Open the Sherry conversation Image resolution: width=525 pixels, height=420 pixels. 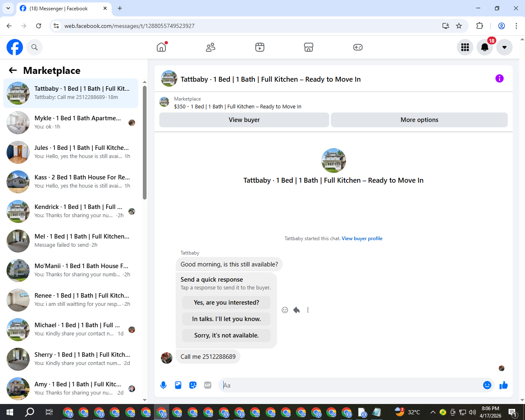click(x=71, y=359)
